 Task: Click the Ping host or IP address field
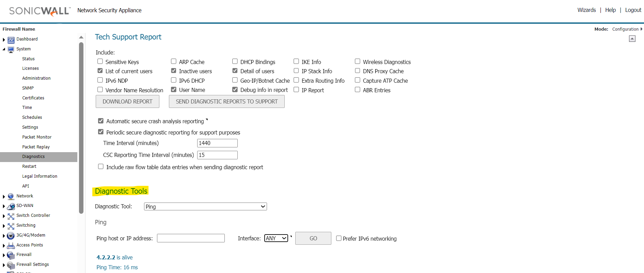pos(191,238)
